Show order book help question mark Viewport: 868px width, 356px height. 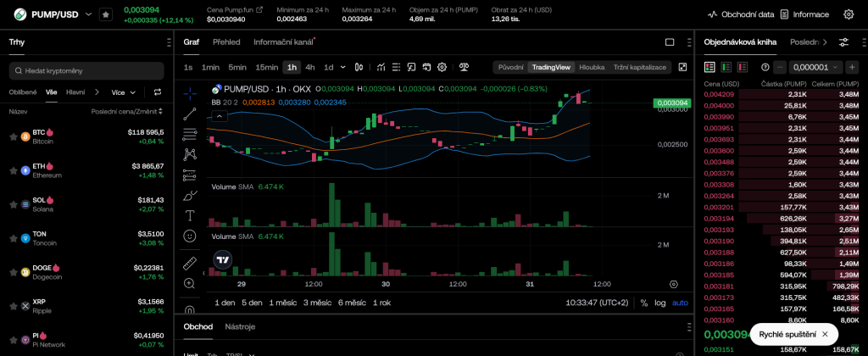pos(765,67)
